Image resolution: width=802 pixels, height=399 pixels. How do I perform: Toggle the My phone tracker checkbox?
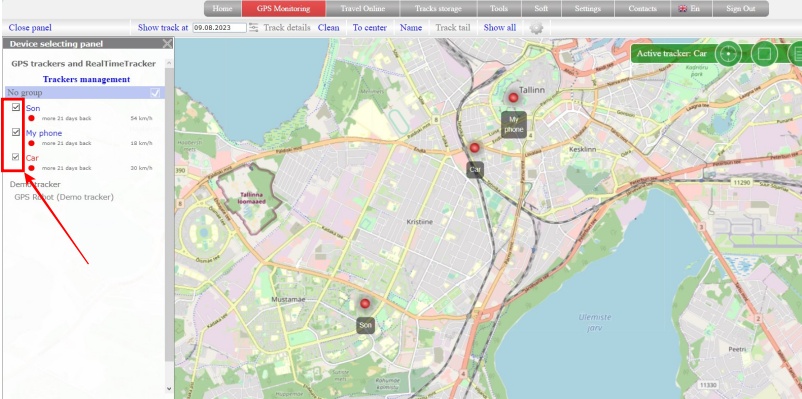[16, 132]
